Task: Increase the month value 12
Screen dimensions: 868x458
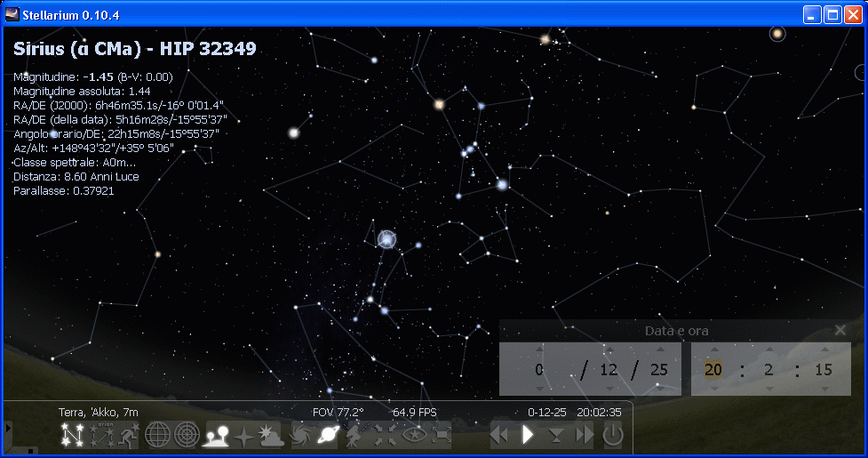Action: [609, 350]
